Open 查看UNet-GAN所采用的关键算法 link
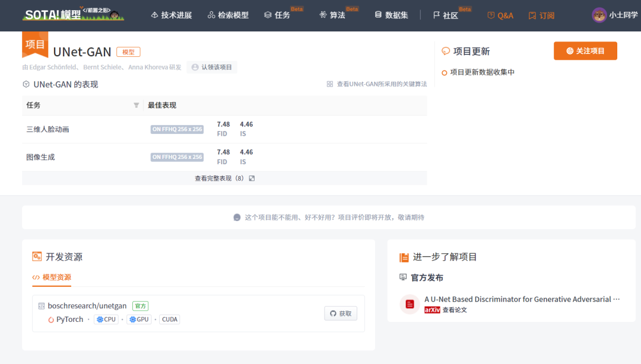 (x=382, y=84)
